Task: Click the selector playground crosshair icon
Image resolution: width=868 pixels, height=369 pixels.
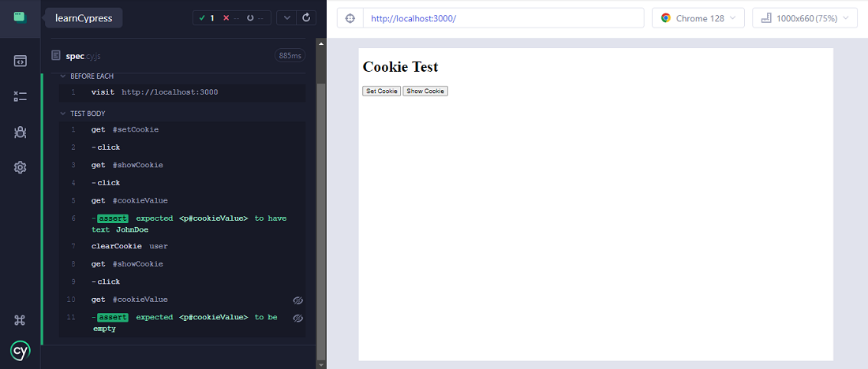Action: (350, 18)
